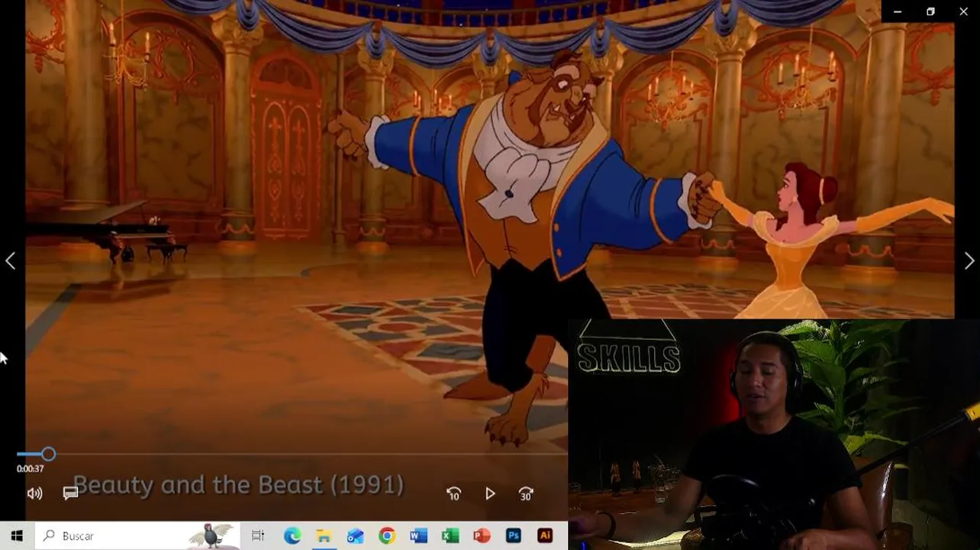Open Outlook from the taskbar
980x550 pixels.
(356, 536)
